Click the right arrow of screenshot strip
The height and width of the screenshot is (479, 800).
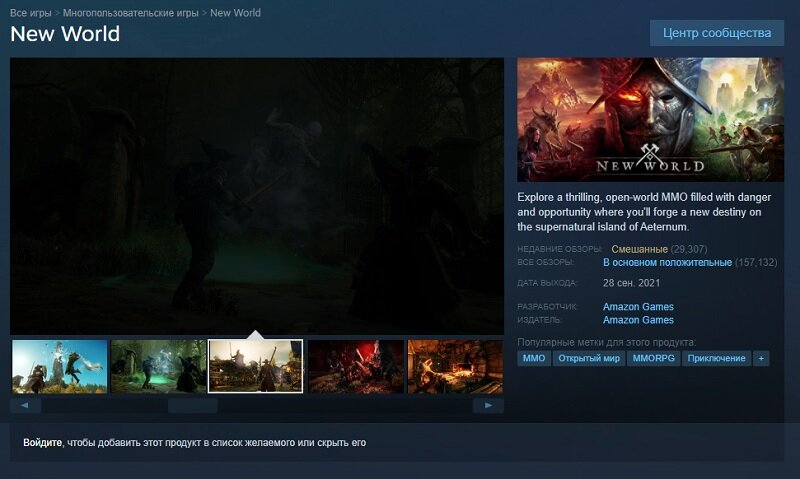[488, 406]
